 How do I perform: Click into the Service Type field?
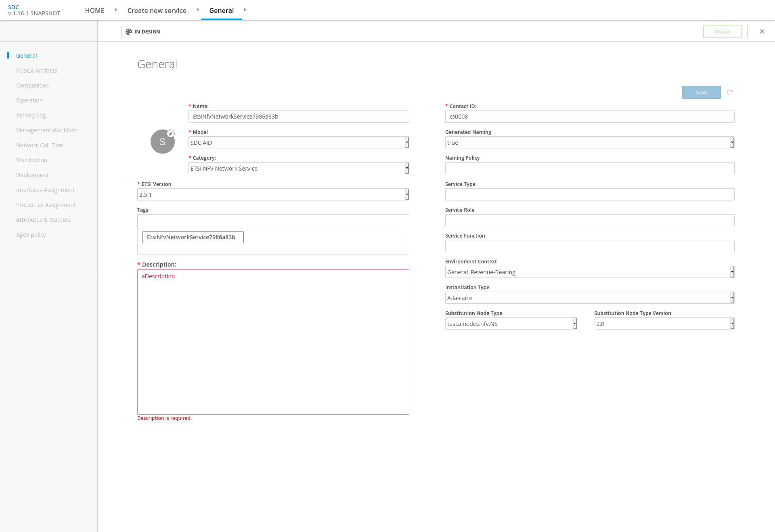[x=589, y=194]
